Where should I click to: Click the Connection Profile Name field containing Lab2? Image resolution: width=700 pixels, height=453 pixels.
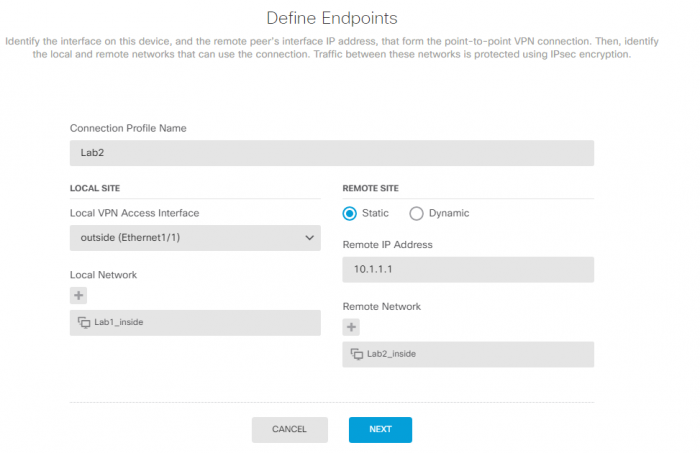(331, 153)
